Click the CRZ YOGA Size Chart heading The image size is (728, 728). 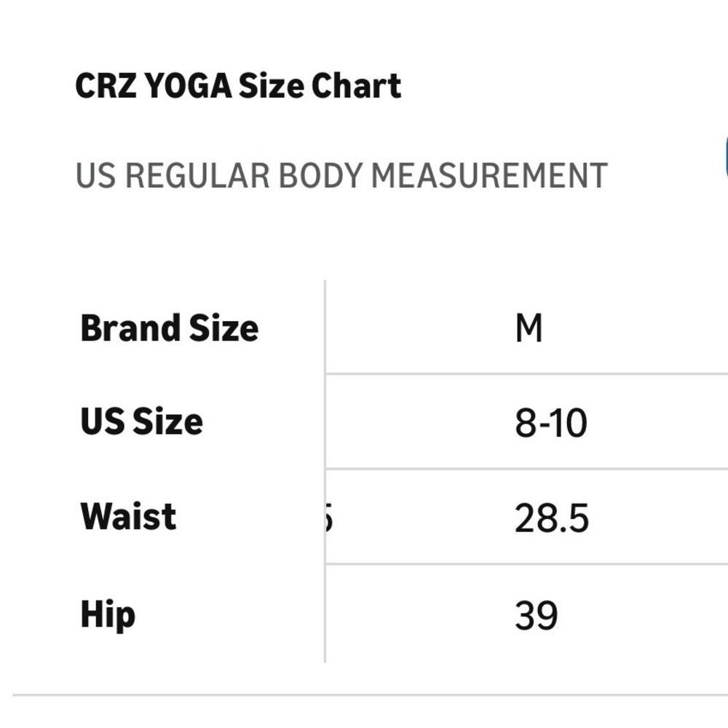click(238, 87)
